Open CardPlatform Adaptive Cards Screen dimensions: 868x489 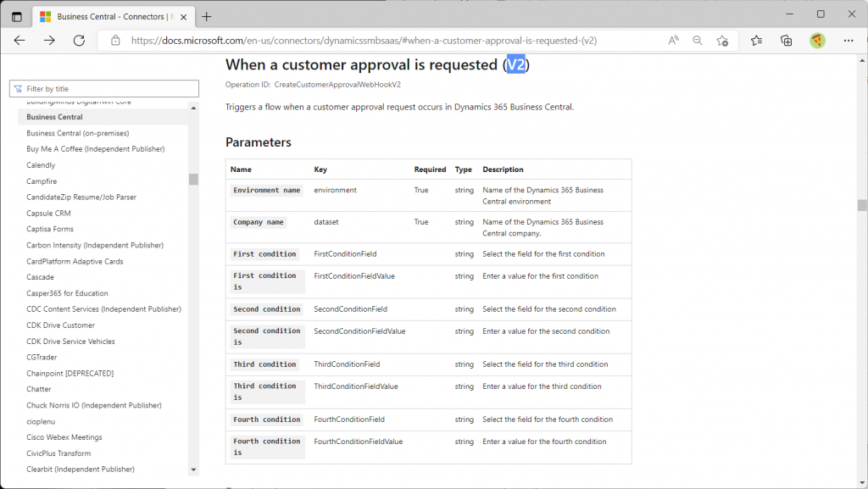pyautogui.click(x=75, y=261)
